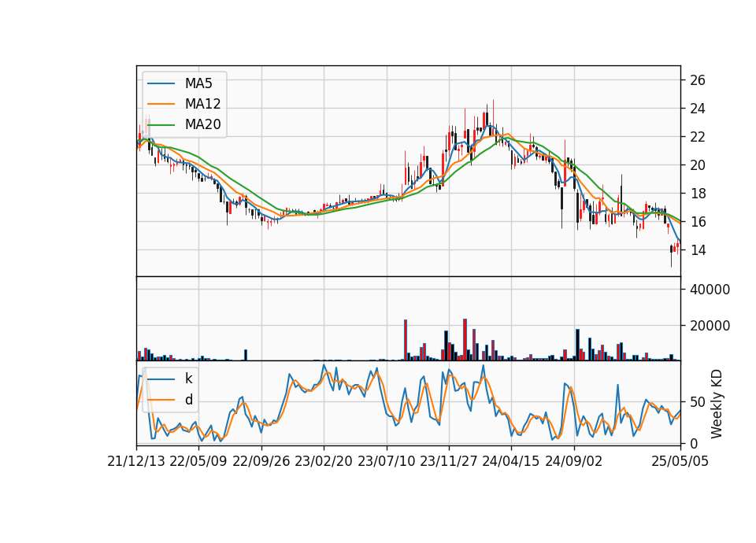756x543 pixels.
Task: Click the 22/09/26 date tick label
Action: coord(261,461)
